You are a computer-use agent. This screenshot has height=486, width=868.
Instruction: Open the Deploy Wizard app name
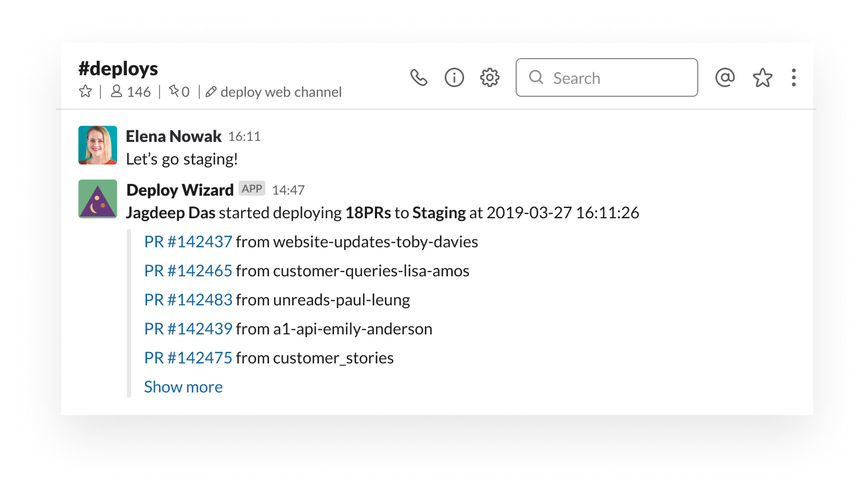click(x=180, y=190)
